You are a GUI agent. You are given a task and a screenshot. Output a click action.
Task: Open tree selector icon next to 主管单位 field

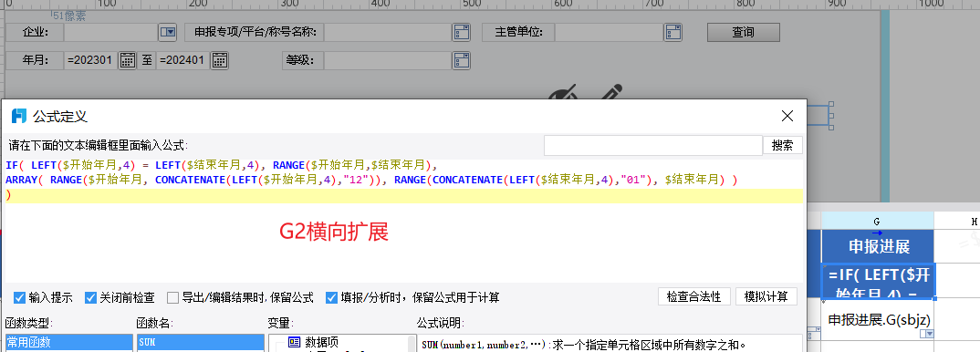[673, 32]
